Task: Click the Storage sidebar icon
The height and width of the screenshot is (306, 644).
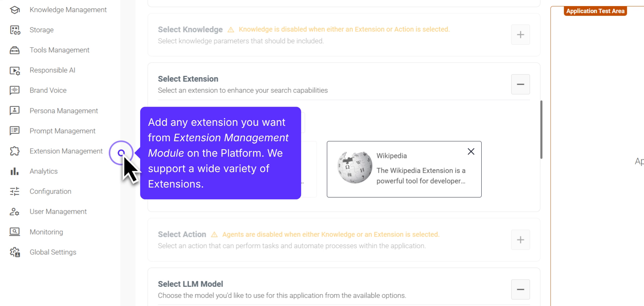Action: tap(15, 30)
